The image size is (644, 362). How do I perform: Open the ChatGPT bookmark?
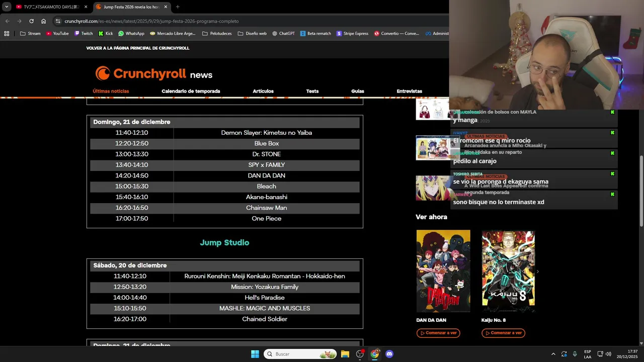tap(283, 34)
